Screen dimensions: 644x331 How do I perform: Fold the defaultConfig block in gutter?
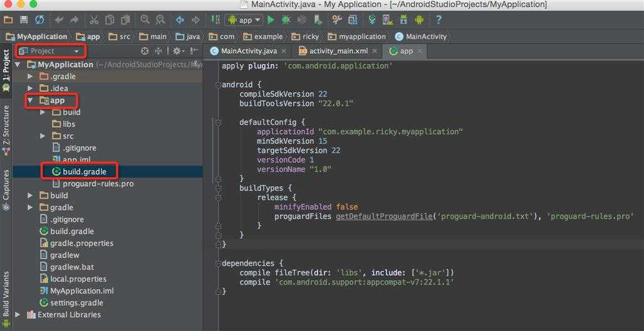point(218,122)
